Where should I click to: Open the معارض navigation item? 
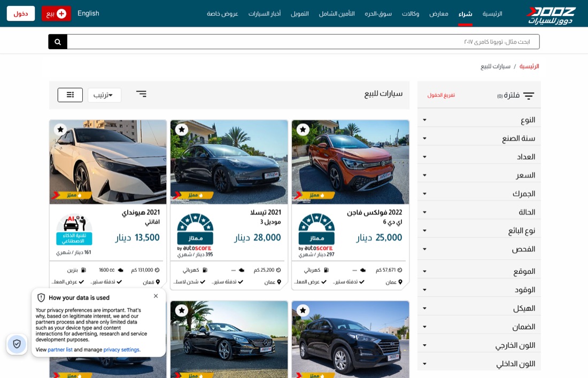point(439,14)
